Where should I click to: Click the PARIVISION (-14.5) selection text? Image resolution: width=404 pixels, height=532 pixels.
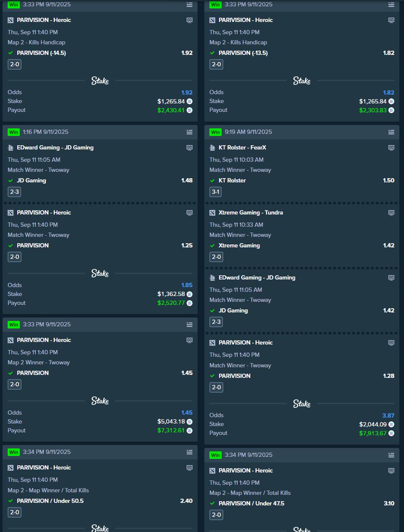[41, 53]
